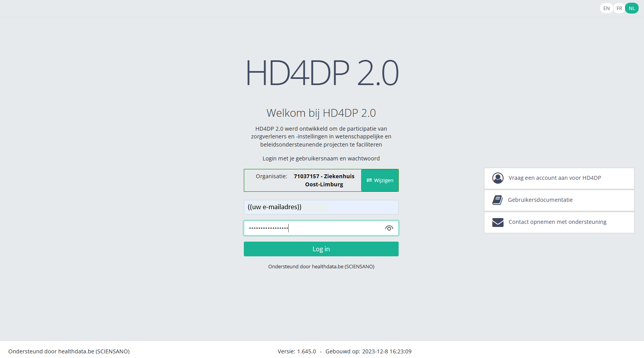Focus the e-mailadres input field
644x358 pixels.
tap(321, 207)
